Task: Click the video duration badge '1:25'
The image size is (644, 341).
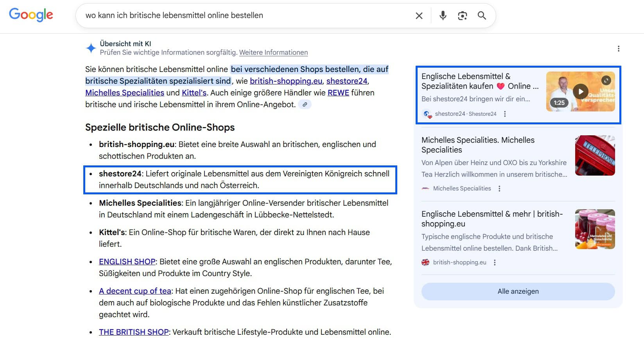Action: coord(559,103)
